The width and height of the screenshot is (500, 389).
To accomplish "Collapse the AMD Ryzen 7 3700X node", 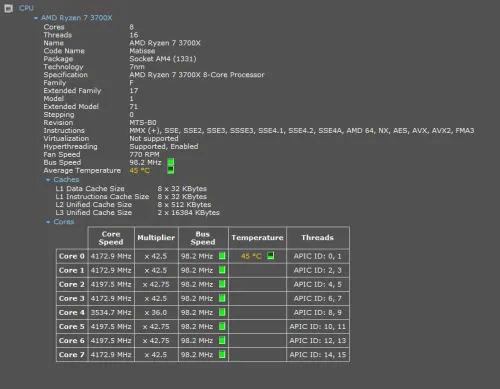I will tap(36, 18).
